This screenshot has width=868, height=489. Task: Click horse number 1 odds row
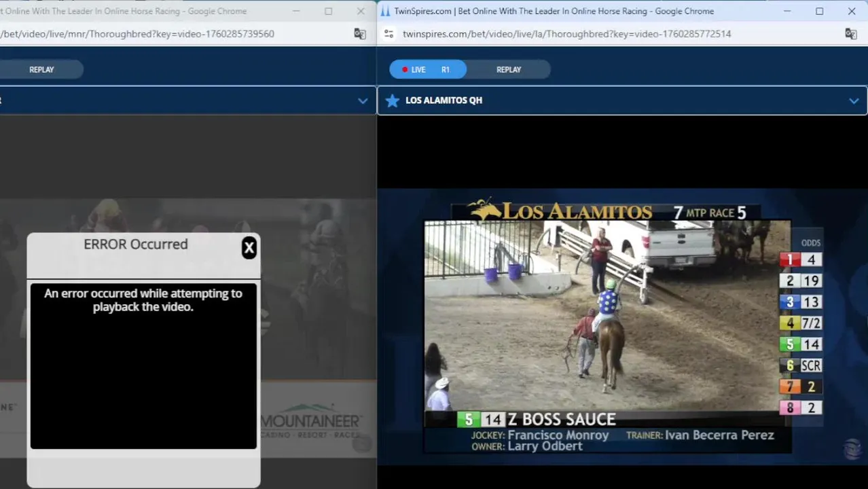coord(801,259)
